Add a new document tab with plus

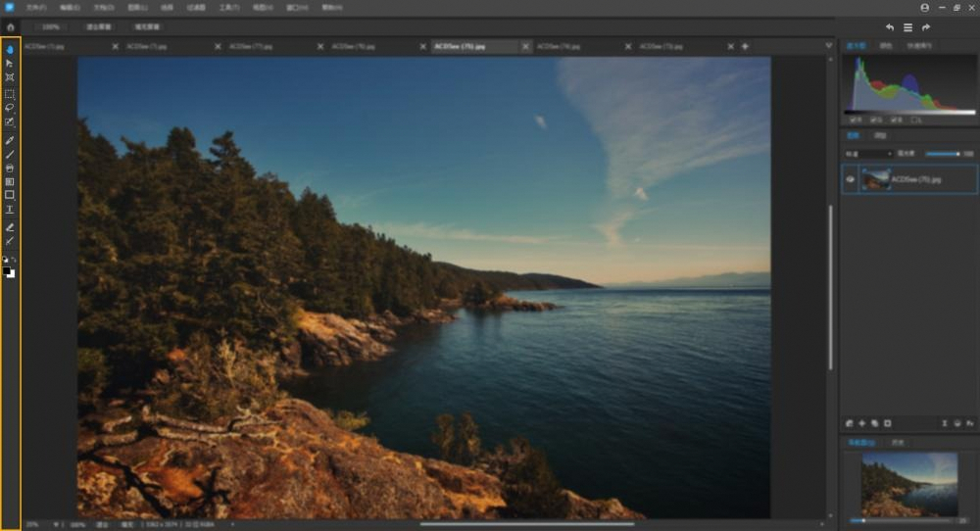[x=745, y=46]
